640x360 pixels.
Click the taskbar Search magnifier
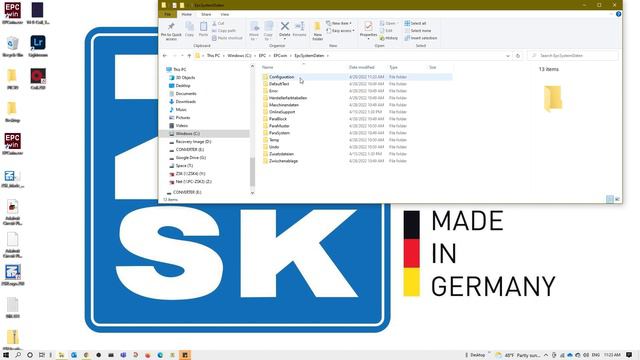pos(18,355)
